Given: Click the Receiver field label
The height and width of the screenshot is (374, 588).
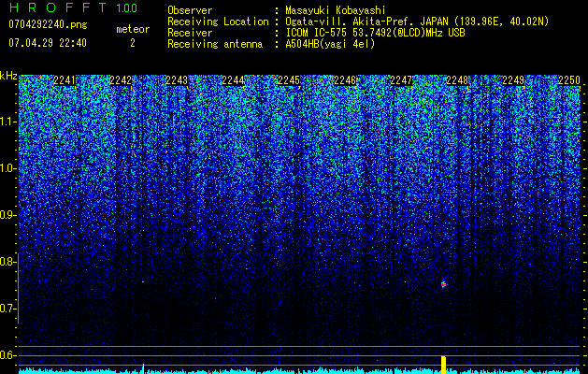Looking at the screenshot, I should coord(190,33).
